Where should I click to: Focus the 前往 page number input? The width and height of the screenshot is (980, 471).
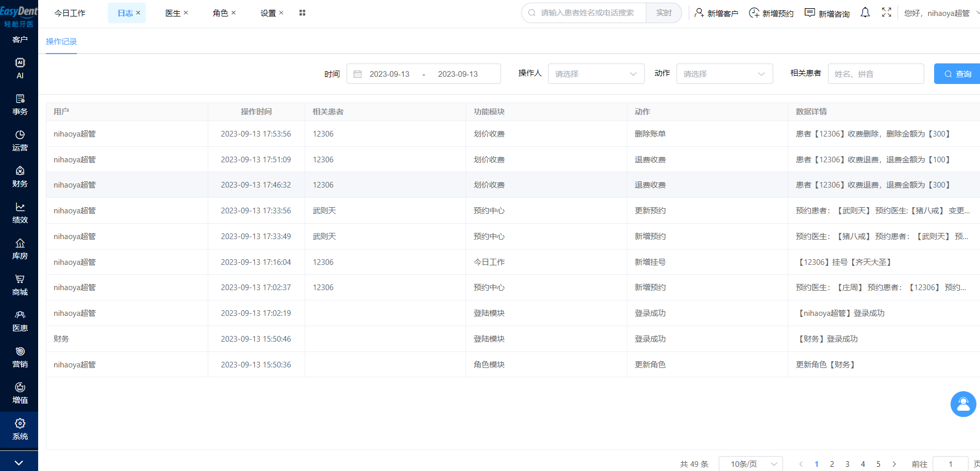pos(950,464)
